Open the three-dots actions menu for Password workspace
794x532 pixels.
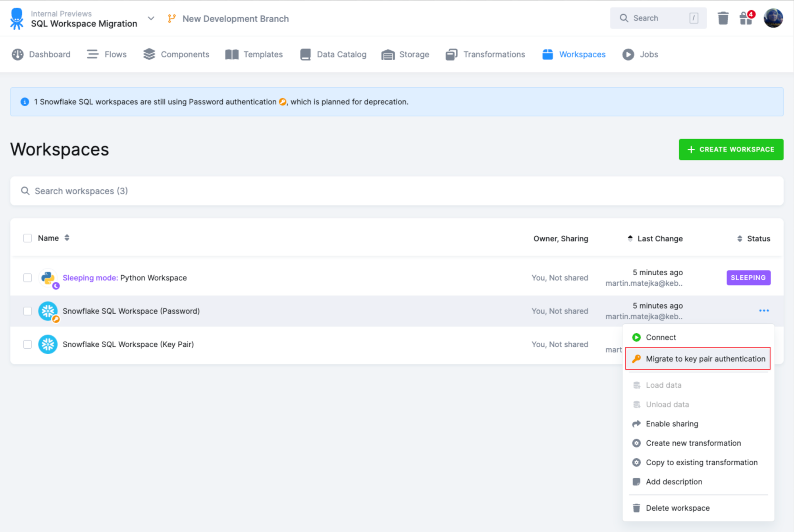[x=764, y=311]
